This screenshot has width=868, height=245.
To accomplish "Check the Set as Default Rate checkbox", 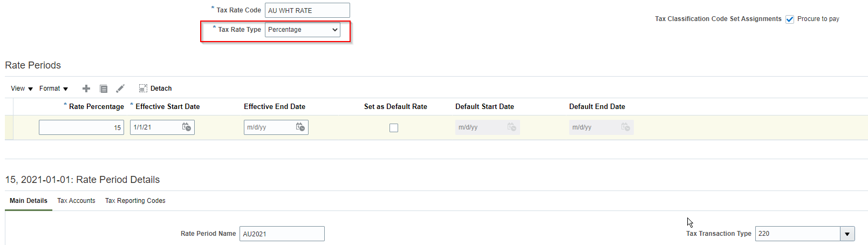I will tap(394, 128).
